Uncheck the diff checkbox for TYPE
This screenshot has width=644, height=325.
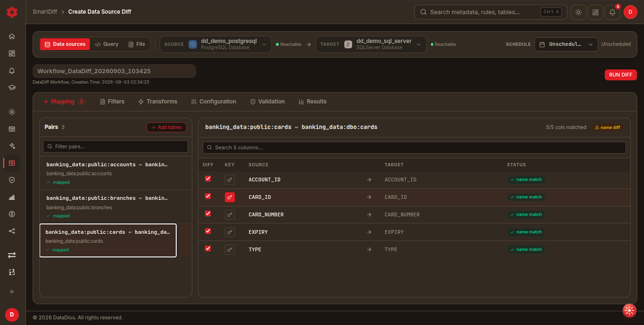[208, 248]
